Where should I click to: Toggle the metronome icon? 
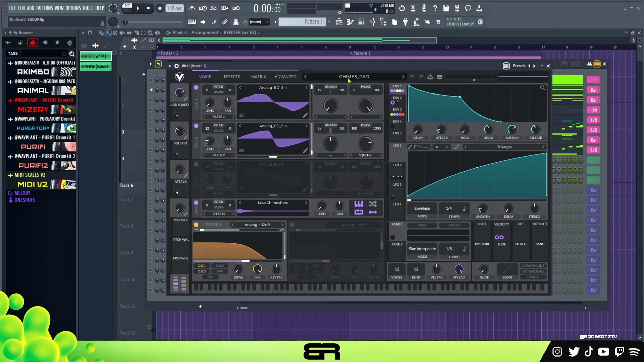(192, 8)
